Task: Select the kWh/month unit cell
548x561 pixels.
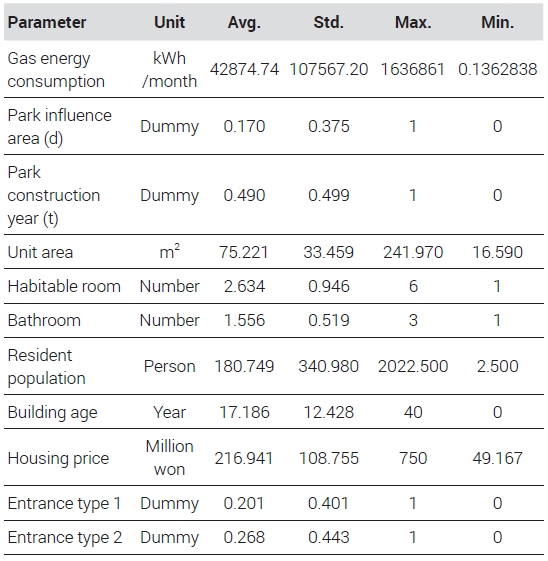Action: tap(169, 70)
